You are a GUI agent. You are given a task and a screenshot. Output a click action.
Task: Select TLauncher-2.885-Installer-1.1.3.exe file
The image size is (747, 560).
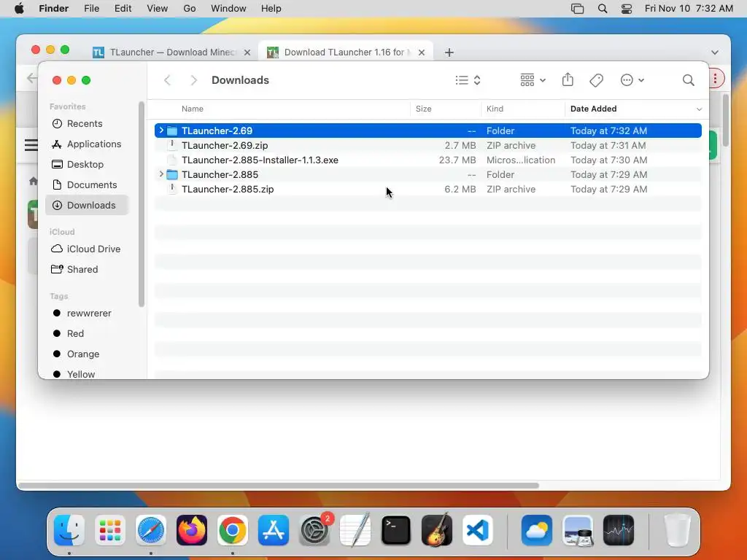pyautogui.click(x=427, y=160)
